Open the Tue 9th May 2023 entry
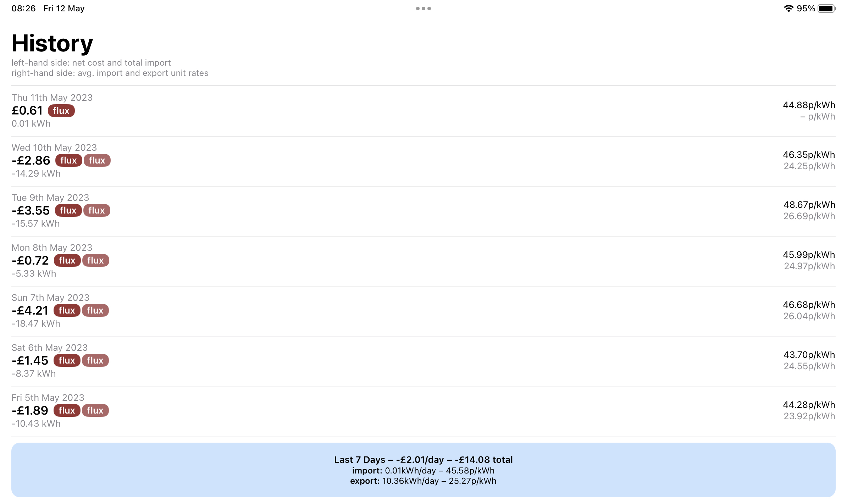Screen dimensions: 847x504 pyautogui.click(x=423, y=212)
